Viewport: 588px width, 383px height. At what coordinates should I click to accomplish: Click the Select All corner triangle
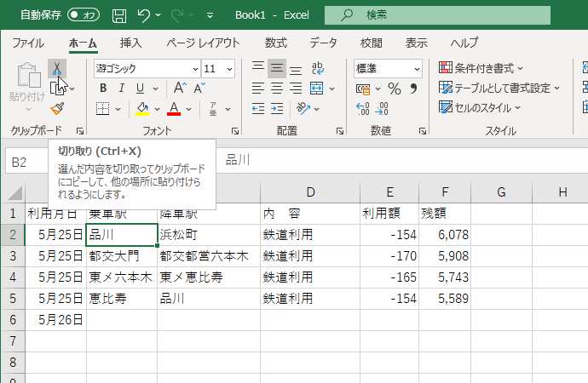click(14, 193)
